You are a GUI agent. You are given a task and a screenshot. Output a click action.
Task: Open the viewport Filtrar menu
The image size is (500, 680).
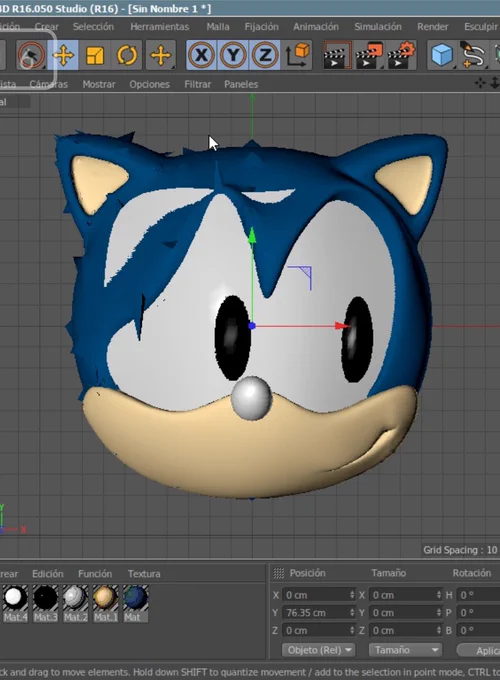point(197,84)
